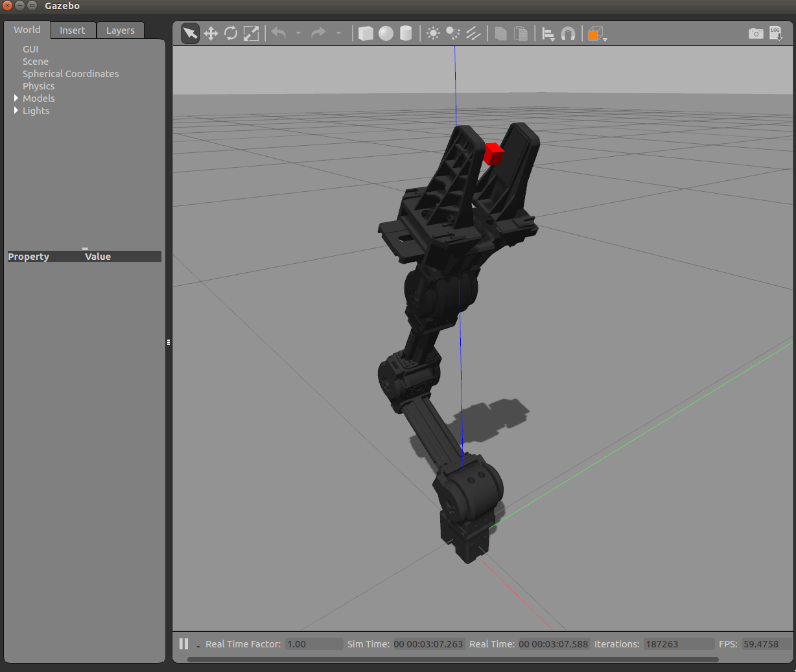The width and height of the screenshot is (796, 672).
Task: Pause the simulation
Action: pos(183,643)
